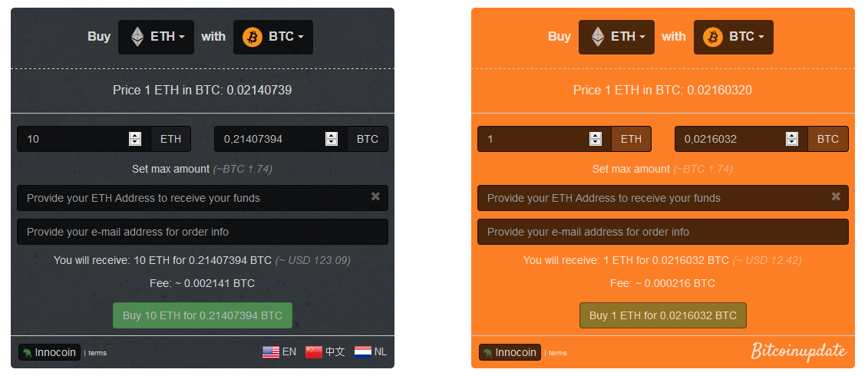Open BTC currency dropdown in dark widget
The height and width of the screenshot is (376, 868).
[273, 37]
